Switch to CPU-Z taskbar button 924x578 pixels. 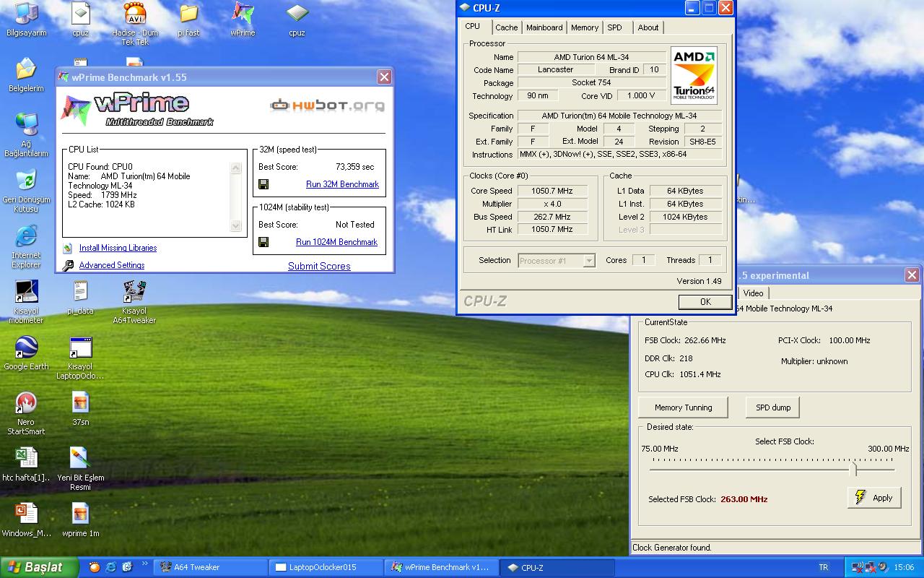pyautogui.click(x=557, y=567)
